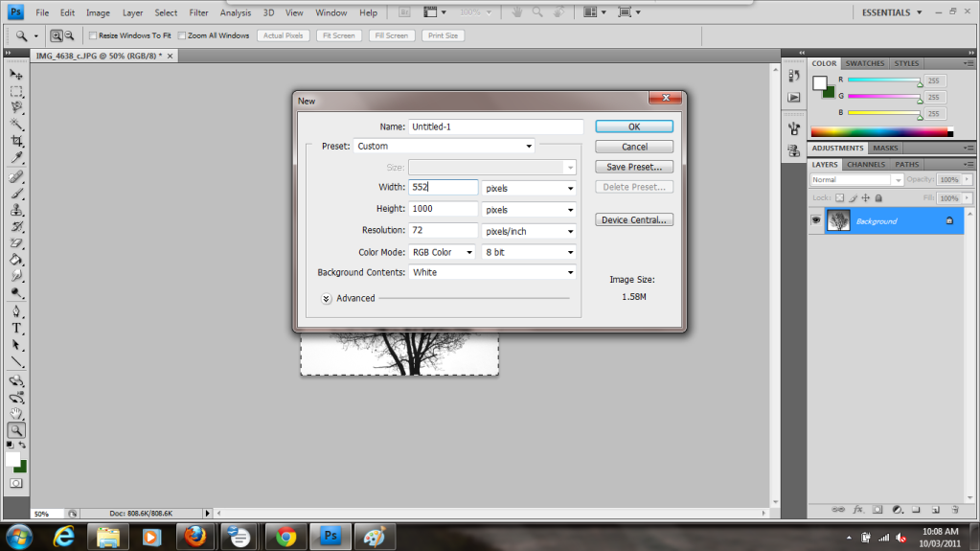Click the Name input field
The width and height of the screenshot is (980, 551).
coord(495,126)
